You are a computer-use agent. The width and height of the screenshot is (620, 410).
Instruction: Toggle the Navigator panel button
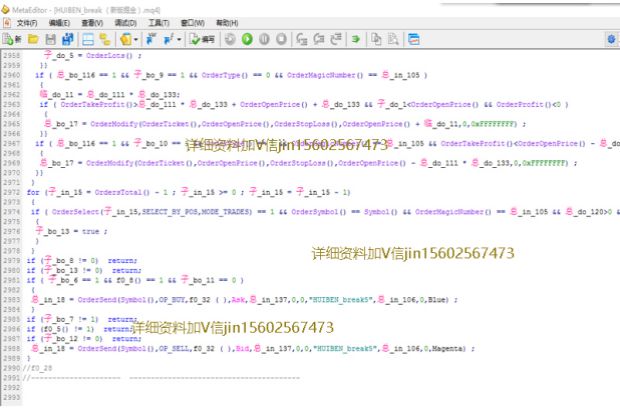[x=88, y=39]
